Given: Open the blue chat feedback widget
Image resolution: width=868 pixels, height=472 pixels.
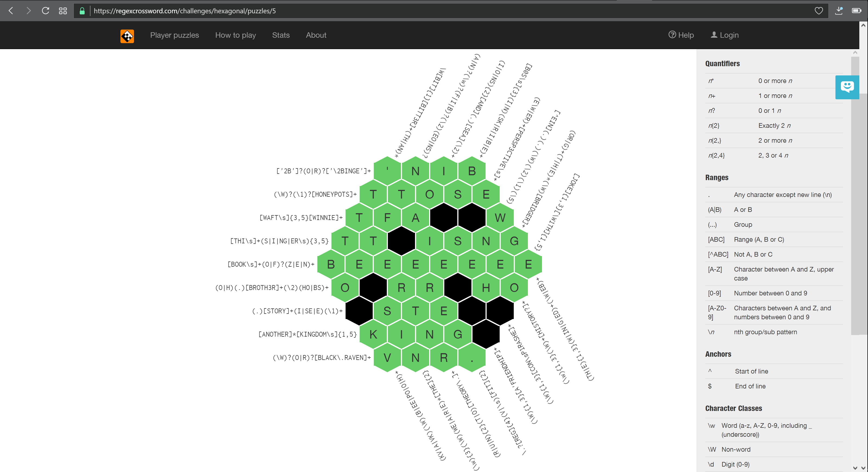Looking at the screenshot, I should click(x=847, y=87).
